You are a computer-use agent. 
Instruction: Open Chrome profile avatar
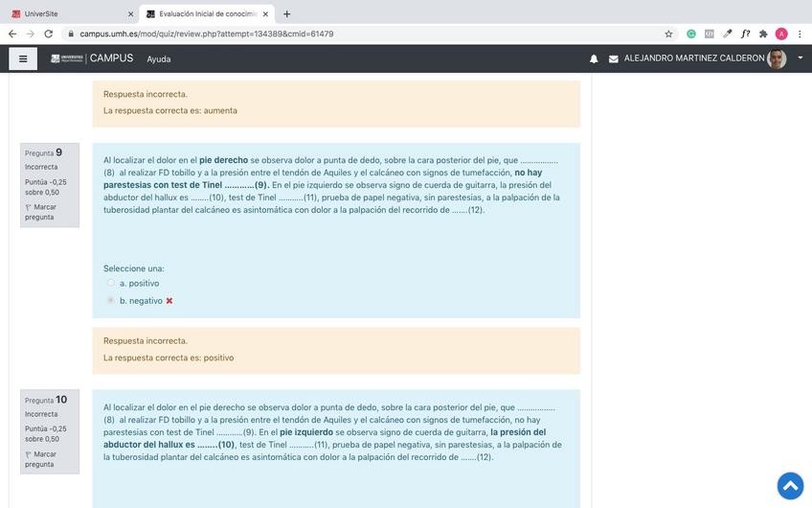pyautogui.click(x=781, y=34)
